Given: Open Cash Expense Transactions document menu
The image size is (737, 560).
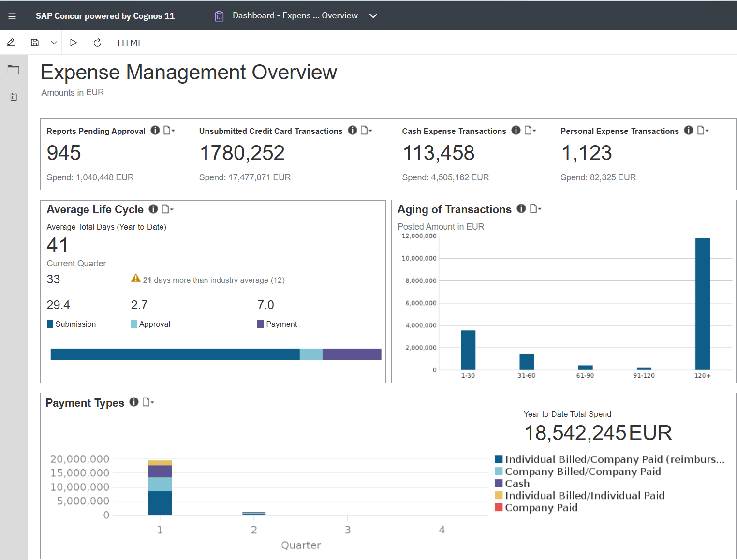Looking at the screenshot, I should pyautogui.click(x=530, y=131).
